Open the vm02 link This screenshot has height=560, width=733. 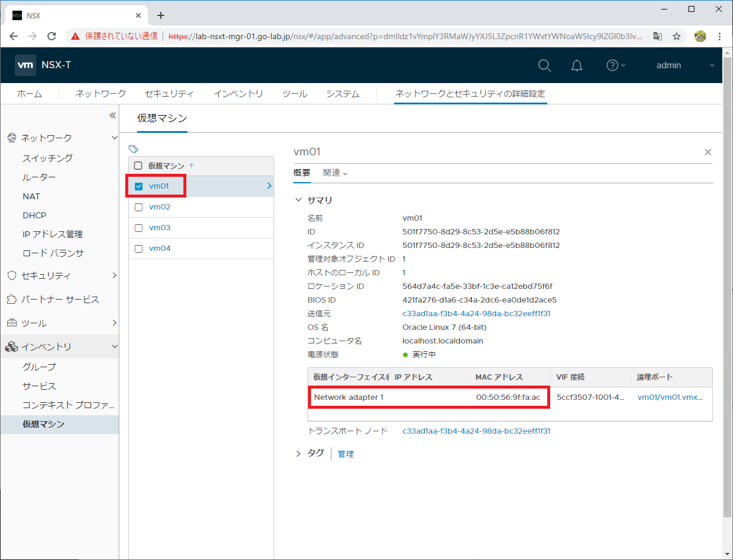coord(160,207)
